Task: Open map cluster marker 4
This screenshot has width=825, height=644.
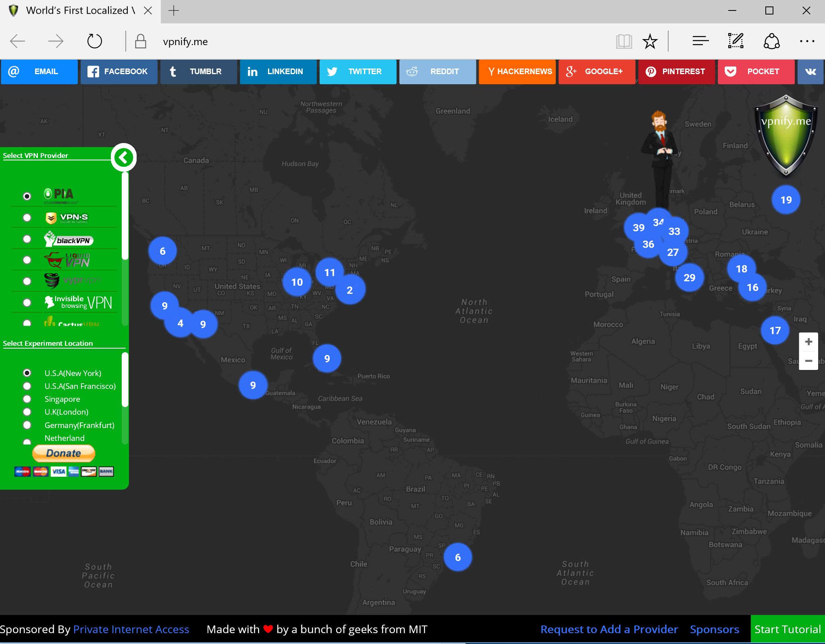Action: [x=180, y=323]
